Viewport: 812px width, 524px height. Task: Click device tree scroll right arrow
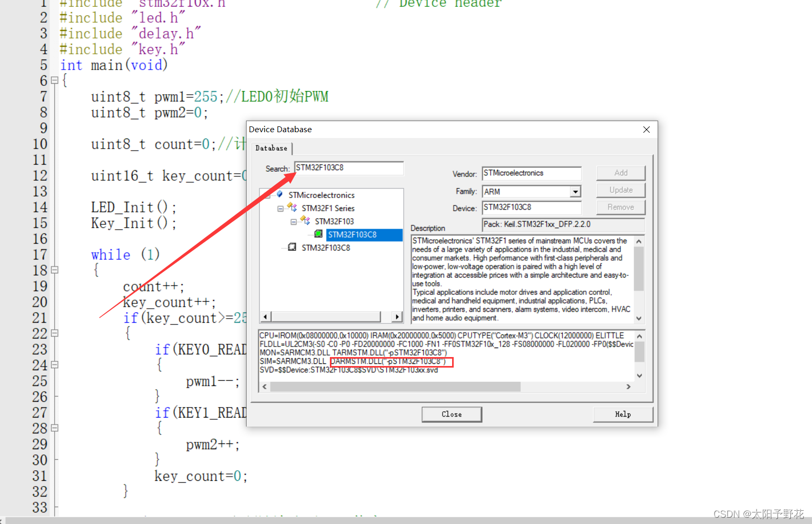click(x=397, y=317)
